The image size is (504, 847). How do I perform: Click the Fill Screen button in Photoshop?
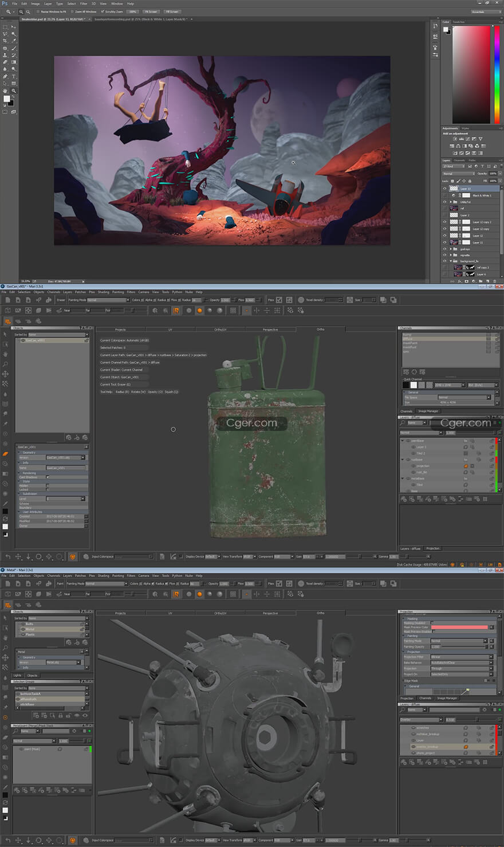172,11
